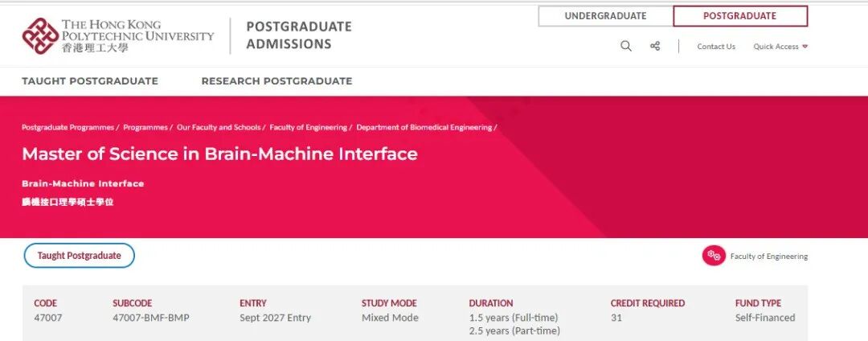The image size is (868, 341).
Task: Click the Faculty of Engineering gear icon
Action: [x=714, y=256]
